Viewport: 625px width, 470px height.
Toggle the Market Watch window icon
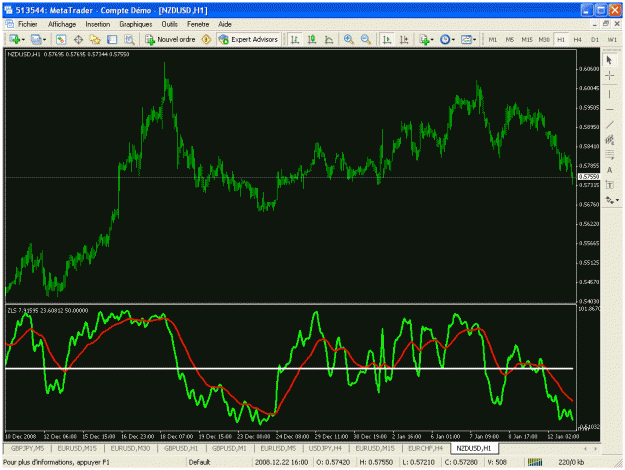coord(61,39)
